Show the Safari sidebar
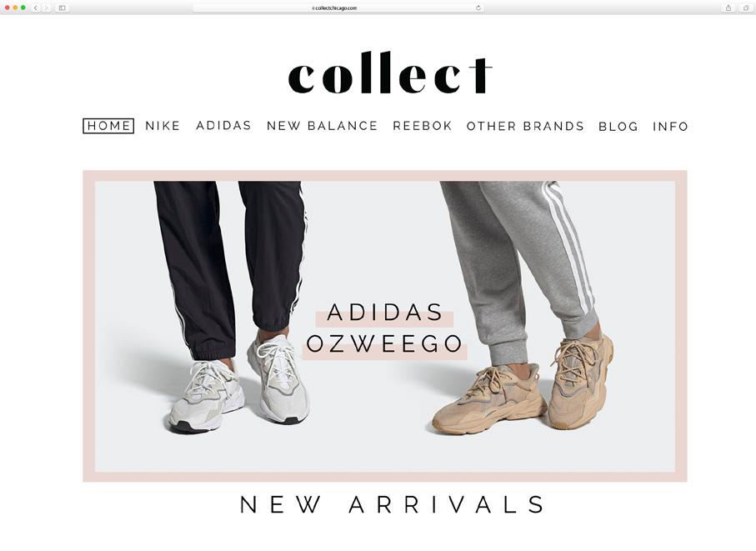 tap(63, 8)
